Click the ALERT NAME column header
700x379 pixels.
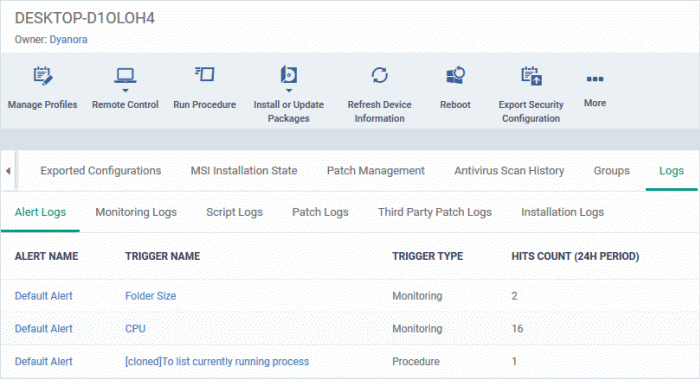click(x=46, y=256)
